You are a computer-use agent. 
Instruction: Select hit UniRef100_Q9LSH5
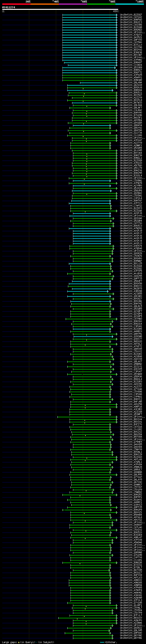point(131,630)
